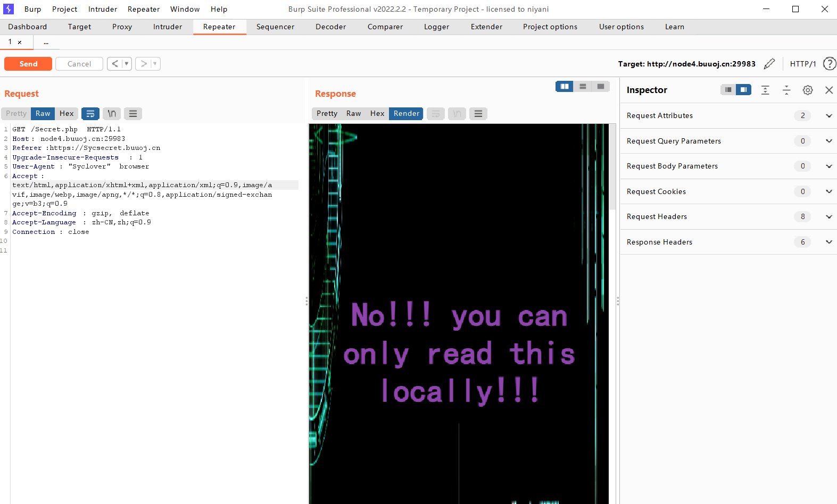Switch request view to Pretty
Viewport: 837px width, 504px height.
click(16, 113)
